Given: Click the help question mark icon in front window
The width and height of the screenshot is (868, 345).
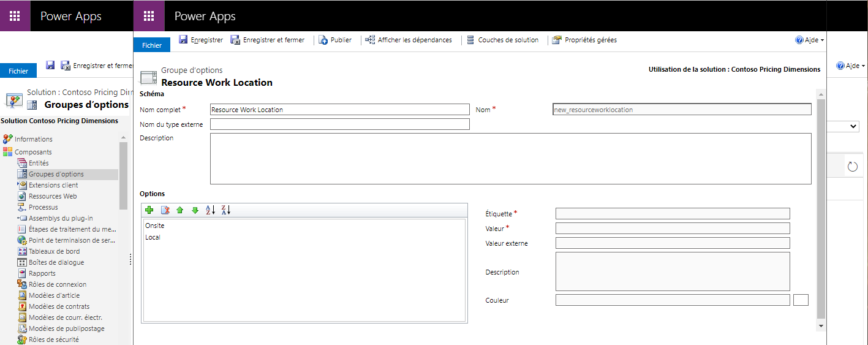Looking at the screenshot, I should [799, 40].
